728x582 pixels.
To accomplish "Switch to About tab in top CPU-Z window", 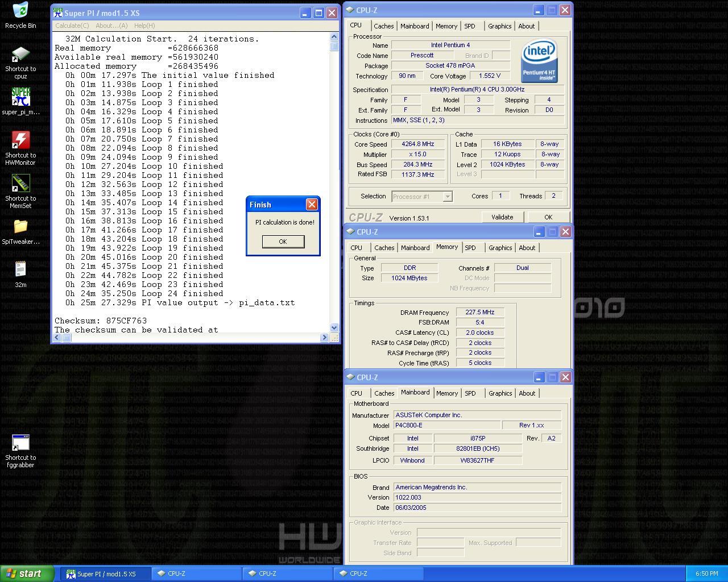I will point(527,26).
